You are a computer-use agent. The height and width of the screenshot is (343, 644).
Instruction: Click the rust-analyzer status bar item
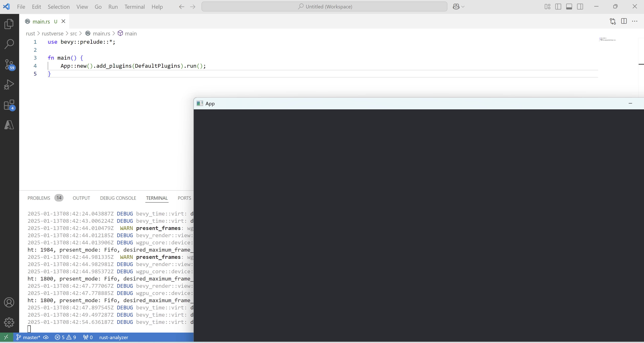coord(113,337)
